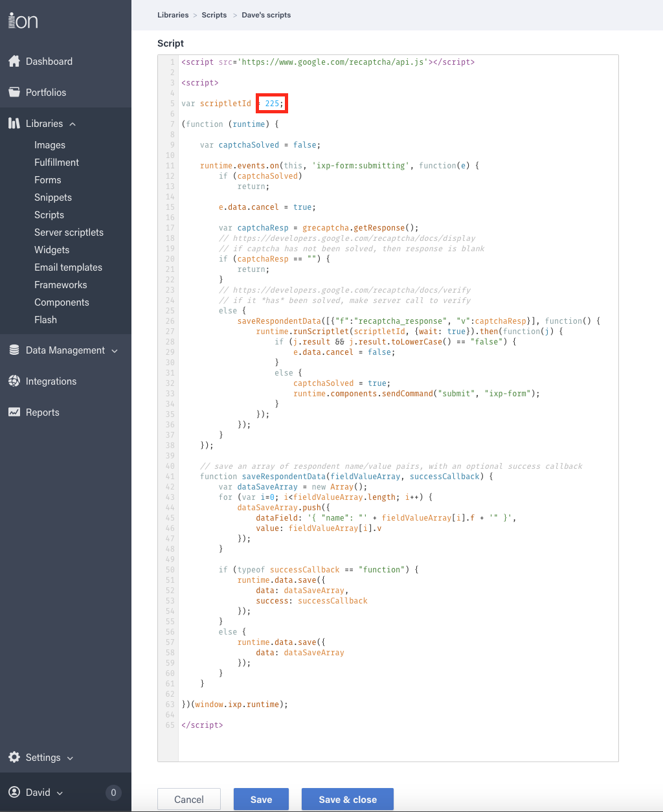Select Widgets under Libraries
Viewport: 663px width, 812px height.
[52, 250]
